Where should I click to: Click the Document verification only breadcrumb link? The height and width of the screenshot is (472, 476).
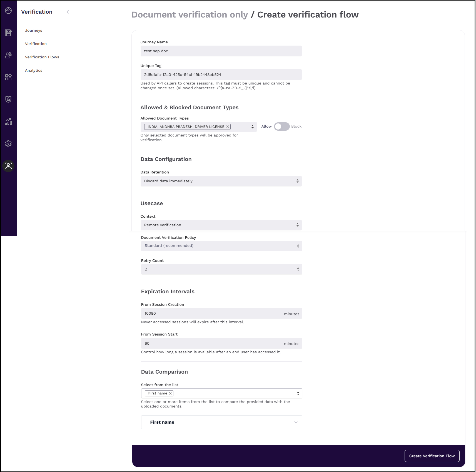(x=190, y=15)
